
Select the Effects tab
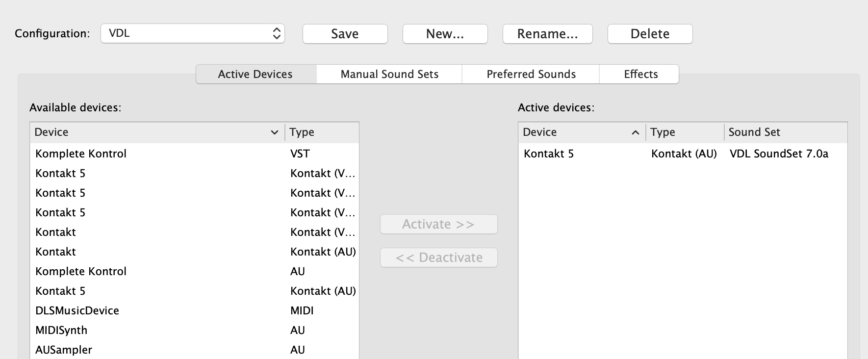640,74
